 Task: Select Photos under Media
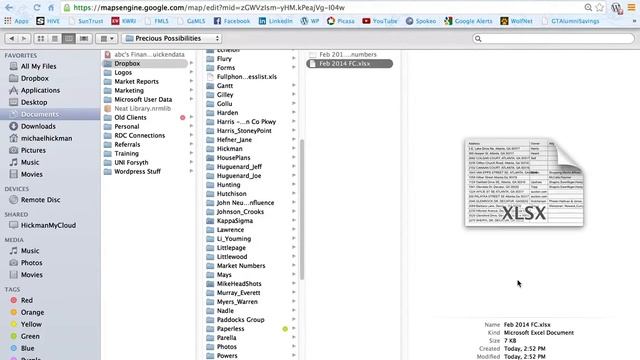31,262
